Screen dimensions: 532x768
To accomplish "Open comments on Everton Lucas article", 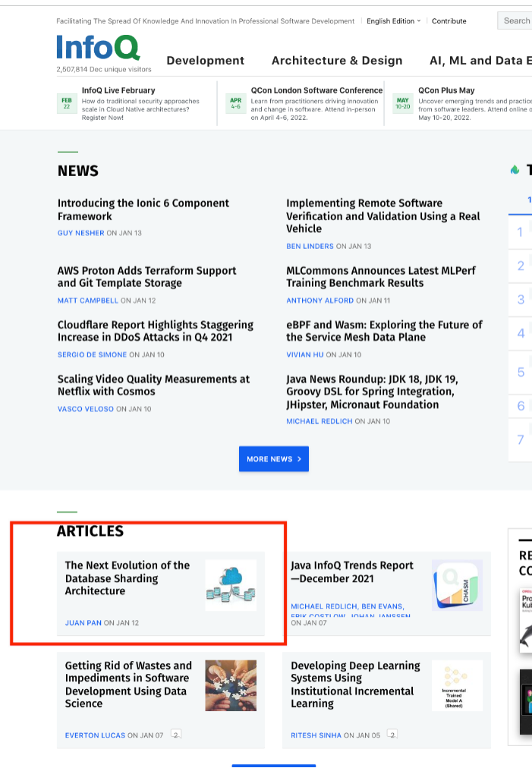I will [x=176, y=734].
